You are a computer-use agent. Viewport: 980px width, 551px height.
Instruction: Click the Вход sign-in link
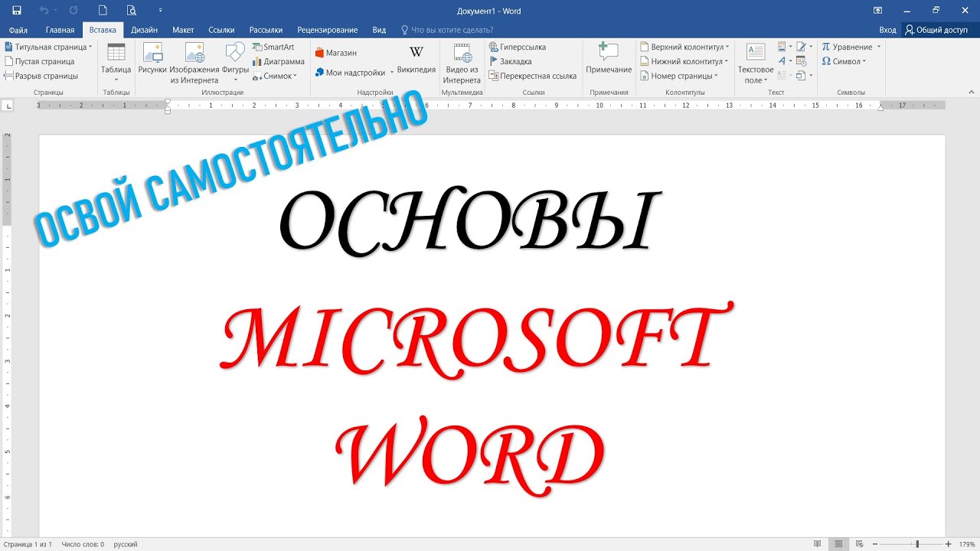click(887, 30)
